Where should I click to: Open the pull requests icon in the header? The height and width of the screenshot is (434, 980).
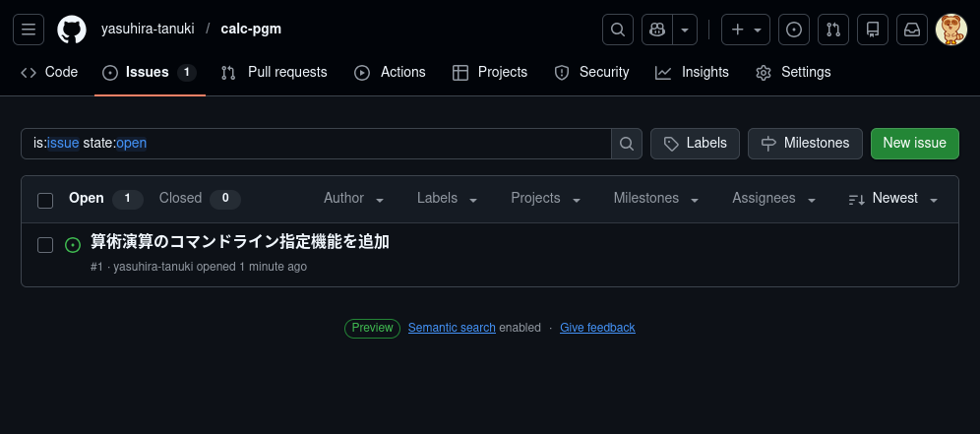pyautogui.click(x=833, y=30)
